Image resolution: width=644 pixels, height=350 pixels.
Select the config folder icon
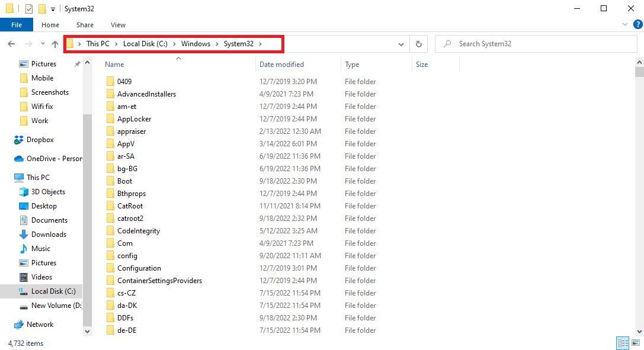[x=110, y=256]
